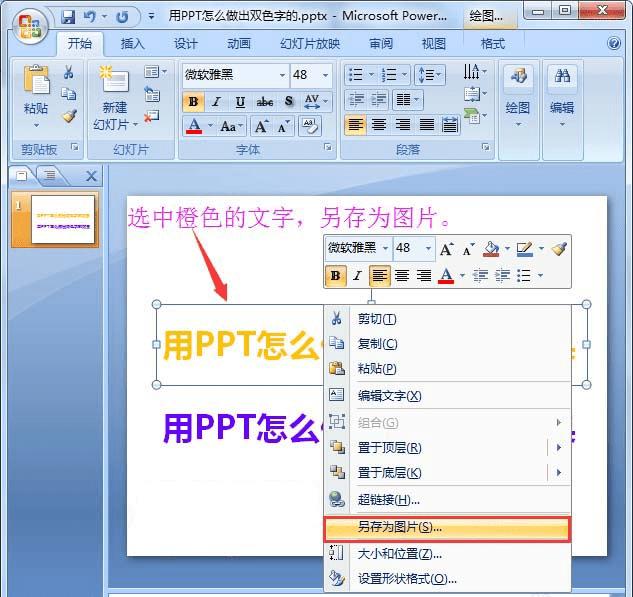The width and height of the screenshot is (633, 597).
Task: Expand 置于顶层(R) submenu arrow
Action: [x=559, y=447]
